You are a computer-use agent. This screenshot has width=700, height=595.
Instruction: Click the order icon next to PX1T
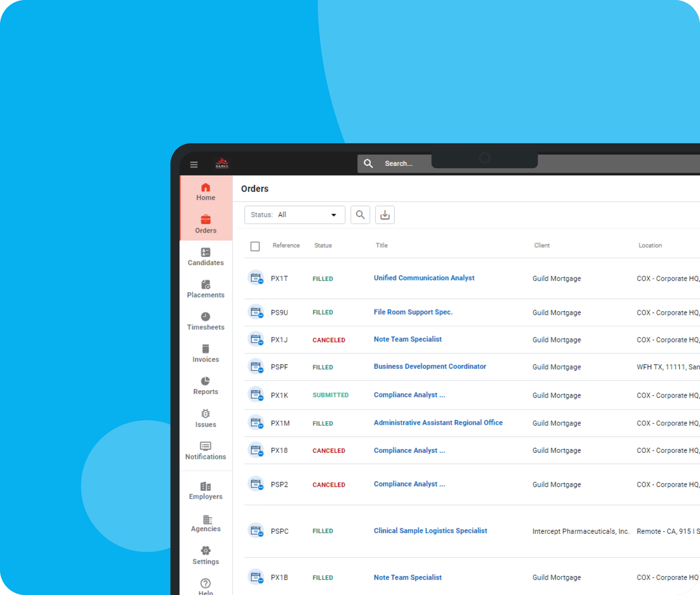(256, 278)
